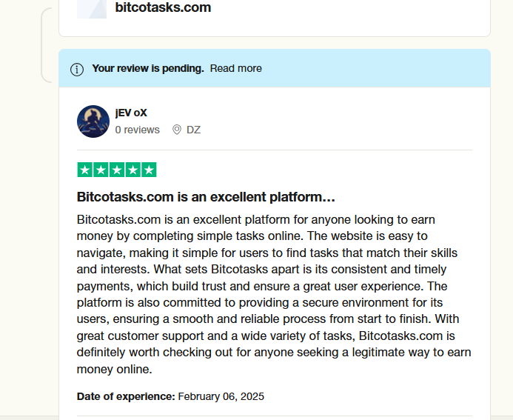Open the review title 'Bitcotasks.com is an excellent platform…'

click(x=206, y=197)
